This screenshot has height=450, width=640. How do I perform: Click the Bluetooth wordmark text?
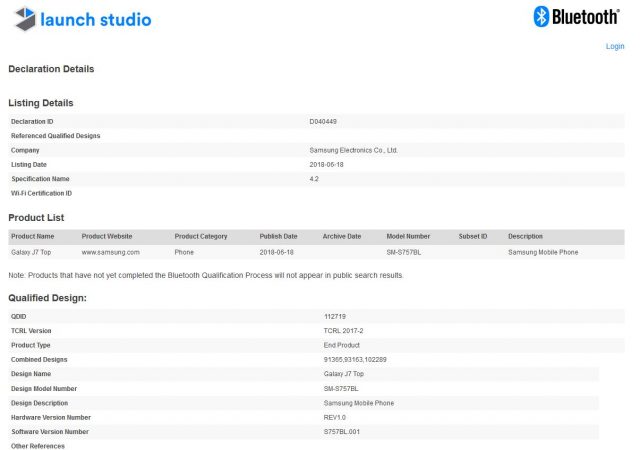coord(587,17)
